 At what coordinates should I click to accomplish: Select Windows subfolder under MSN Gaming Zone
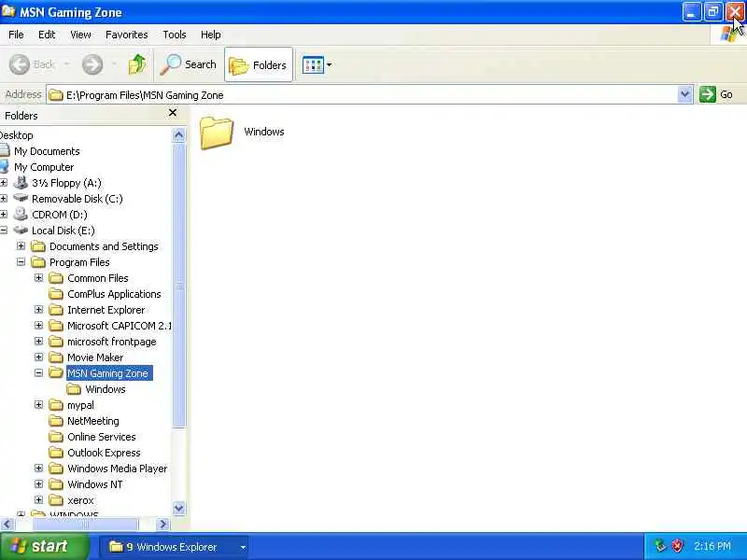(106, 389)
